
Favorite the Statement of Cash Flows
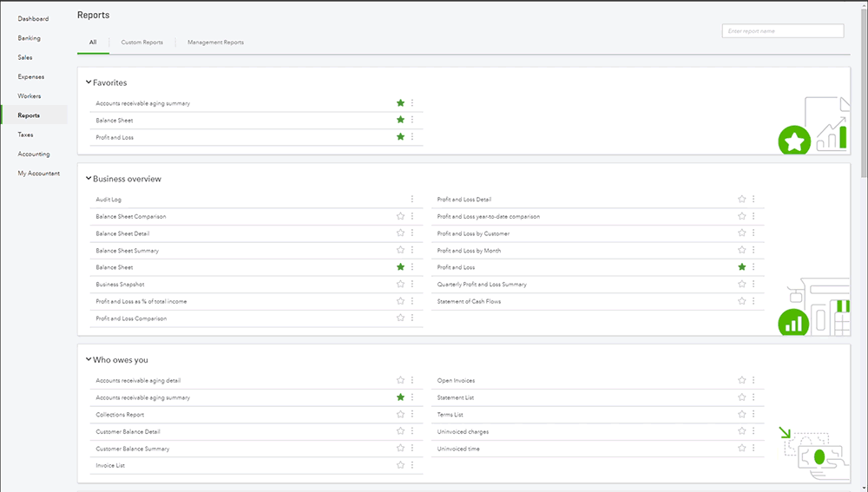[x=742, y=301]
